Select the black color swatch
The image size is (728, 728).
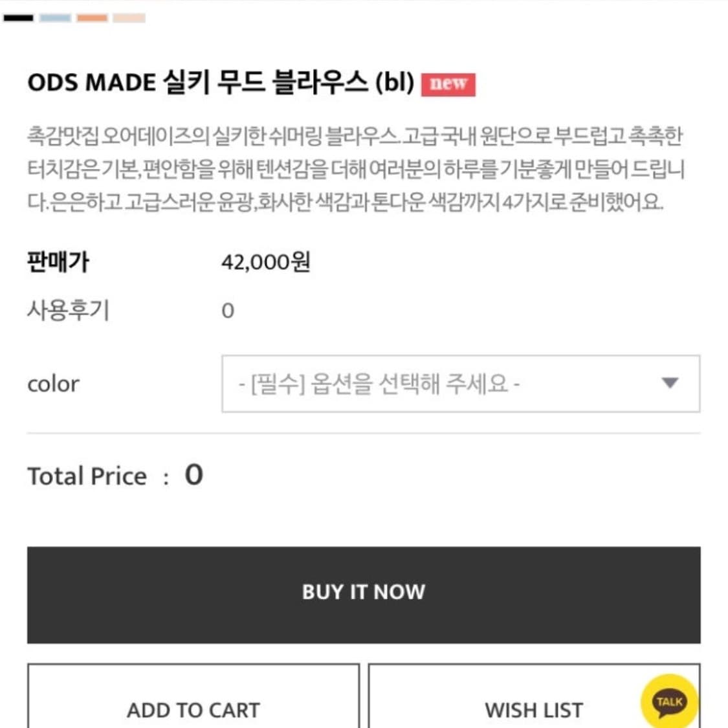19,18
